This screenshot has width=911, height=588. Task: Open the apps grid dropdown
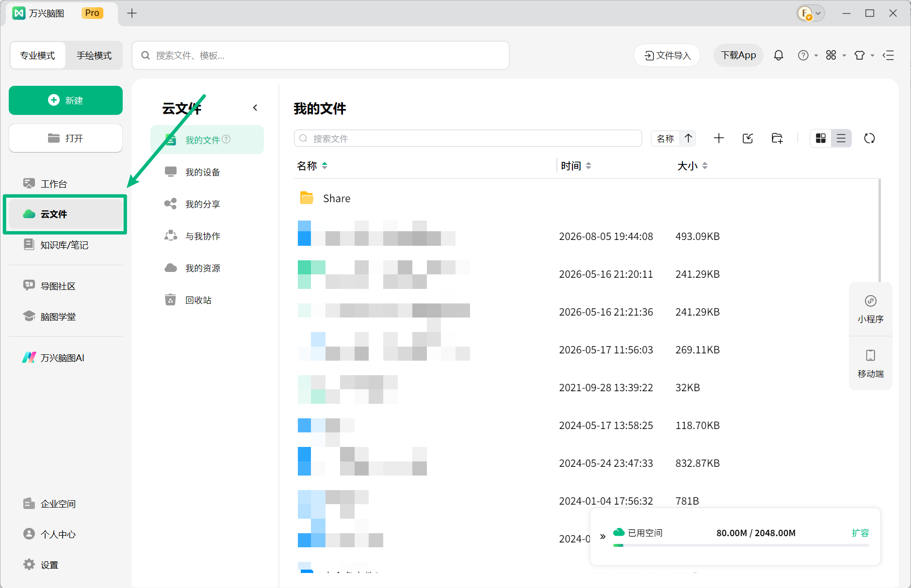click(835, 55)
